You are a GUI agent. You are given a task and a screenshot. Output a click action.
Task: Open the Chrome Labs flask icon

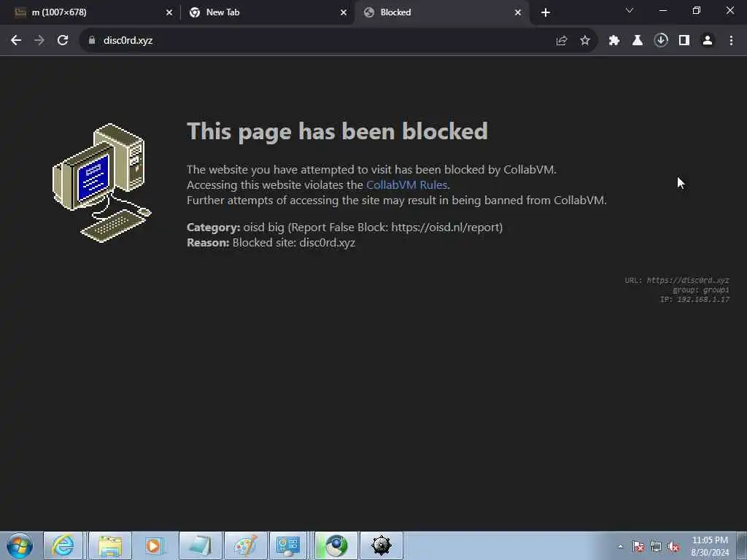tap(638, 41)
